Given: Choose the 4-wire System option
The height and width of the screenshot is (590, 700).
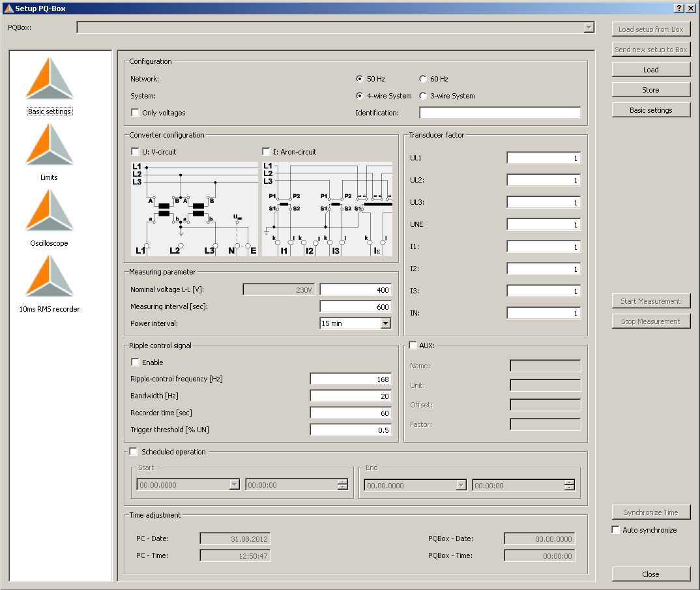Looking at the screenshot, I should coord(359,96).
